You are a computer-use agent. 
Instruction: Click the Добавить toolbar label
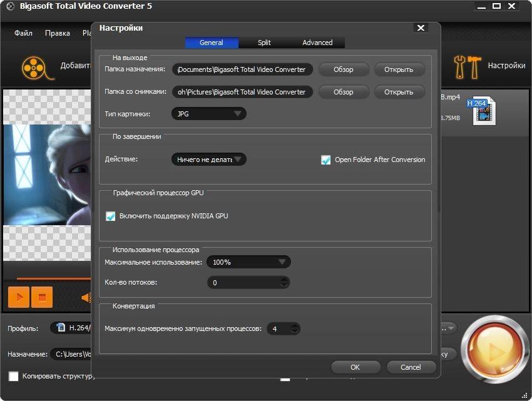click(x=75, y=66)
